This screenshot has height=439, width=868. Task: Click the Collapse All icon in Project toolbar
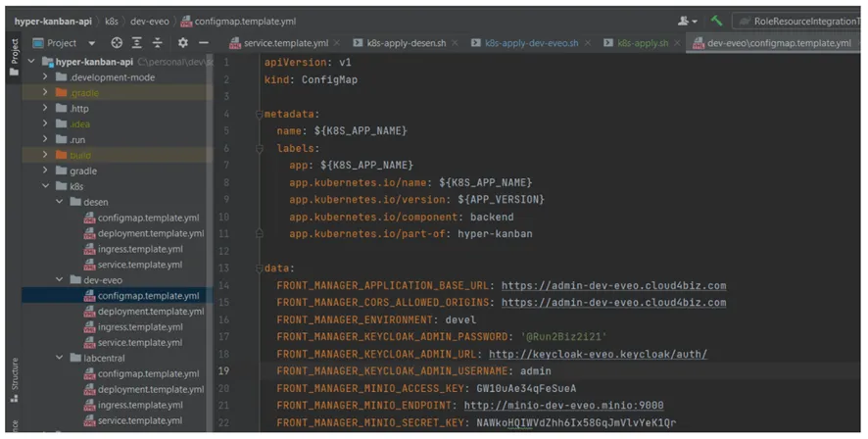coord(157,43)
